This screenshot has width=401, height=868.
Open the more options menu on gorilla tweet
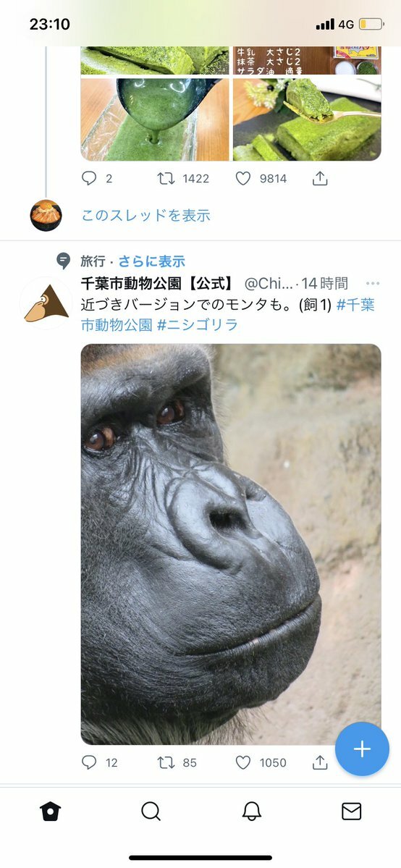pos(373,284)
